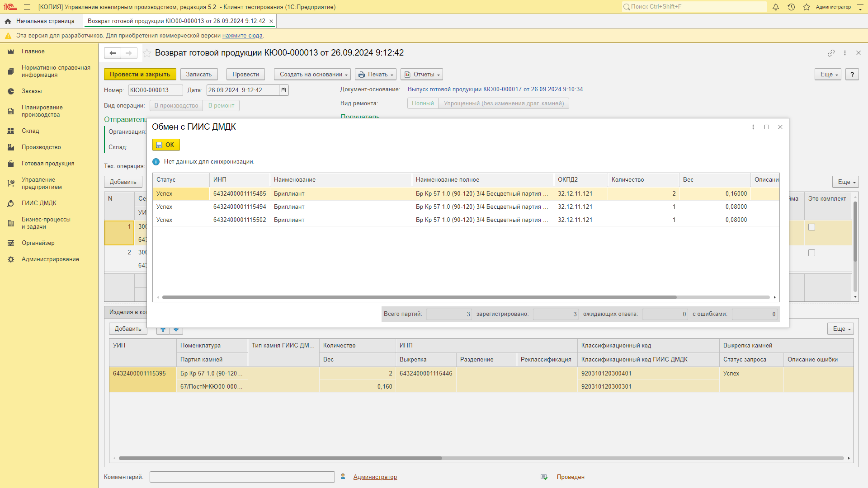Screen dimensions: 868x488
Task: Click the Номер field КЮ00-000013
Action: coord(156,90)
